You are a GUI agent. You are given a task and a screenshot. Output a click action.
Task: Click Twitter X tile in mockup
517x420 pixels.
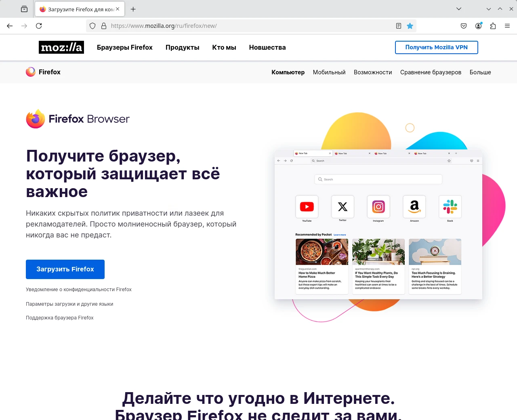[343, 207]
